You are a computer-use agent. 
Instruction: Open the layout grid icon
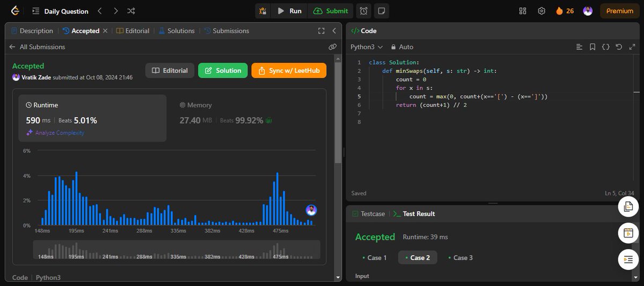click(x=523, y=11)
